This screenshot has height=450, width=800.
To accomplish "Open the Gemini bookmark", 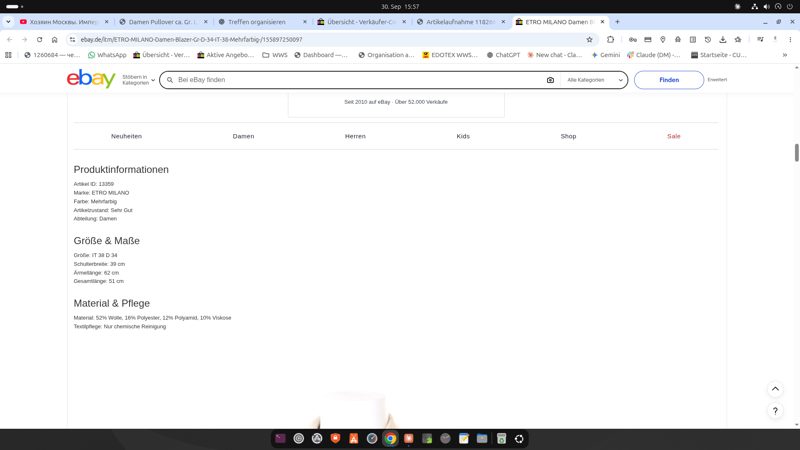I will tap(606, 55).
